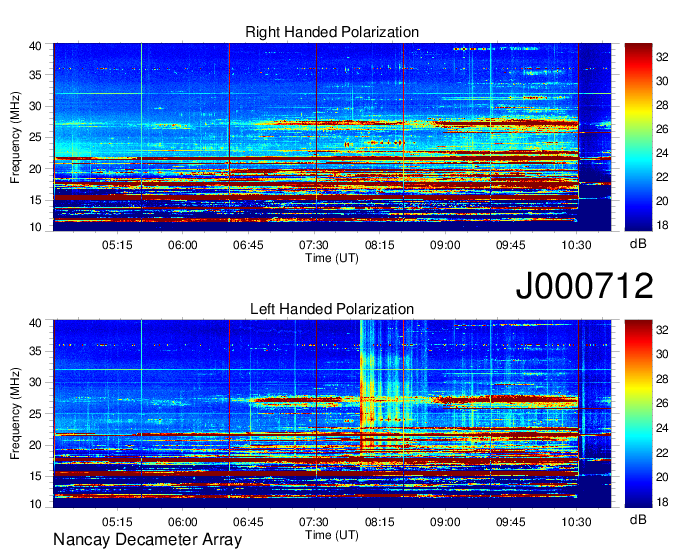Click the "Left Handed Polarization" plot title

[332, 309]
